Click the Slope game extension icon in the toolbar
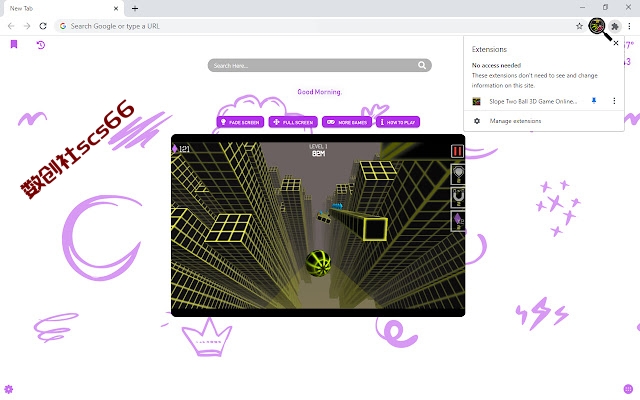The image size is (640, 400). coord(597,26)
